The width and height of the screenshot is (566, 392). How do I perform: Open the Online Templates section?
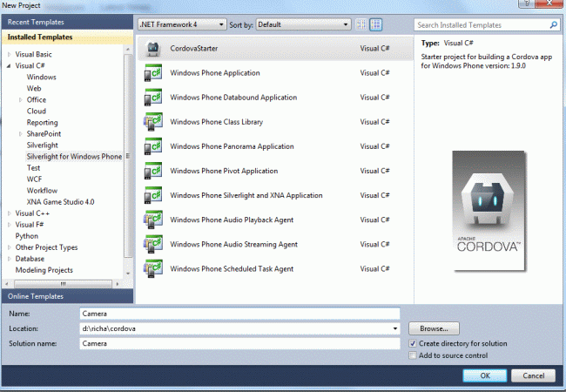[68, 296]
